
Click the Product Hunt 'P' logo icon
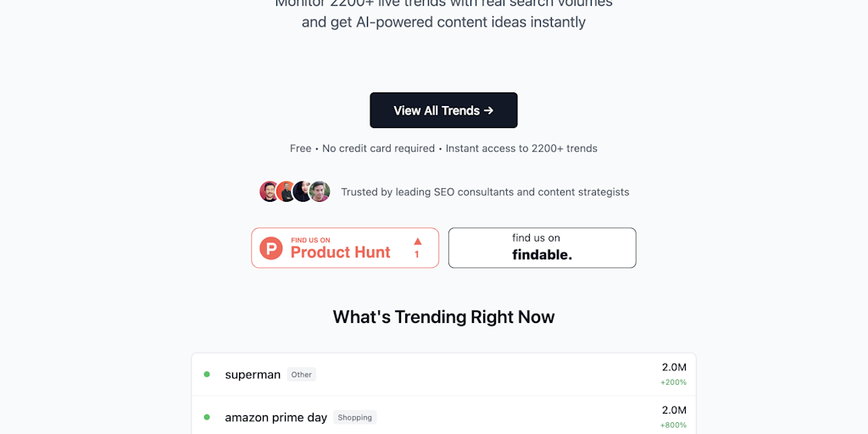[271, 248]
